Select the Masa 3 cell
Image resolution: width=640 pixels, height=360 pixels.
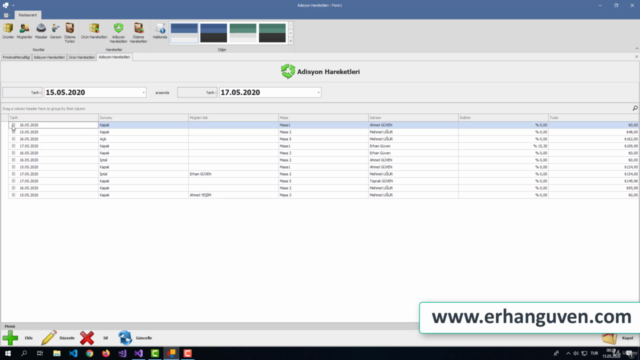coord(323,195)
